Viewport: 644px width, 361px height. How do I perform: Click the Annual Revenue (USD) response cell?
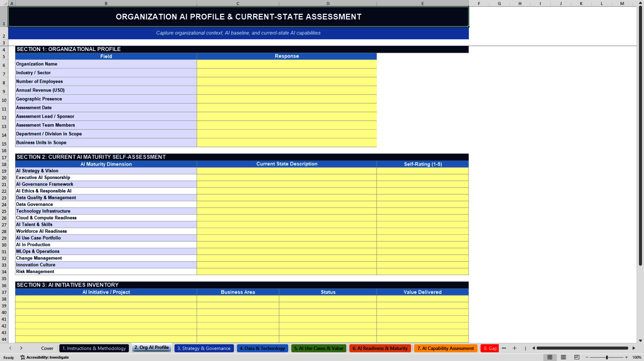287,90
